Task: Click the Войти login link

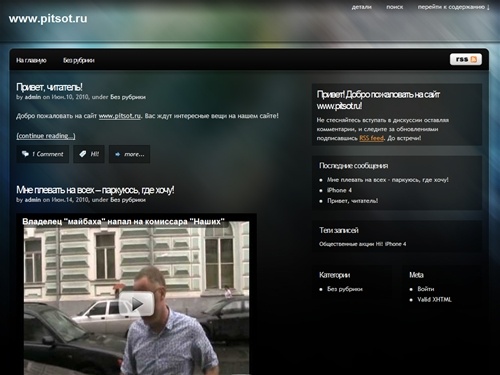Action: 426,289
